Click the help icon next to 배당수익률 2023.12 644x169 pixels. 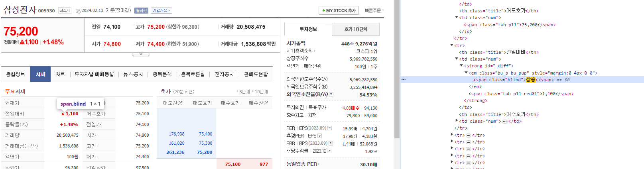tap(329, 151)
